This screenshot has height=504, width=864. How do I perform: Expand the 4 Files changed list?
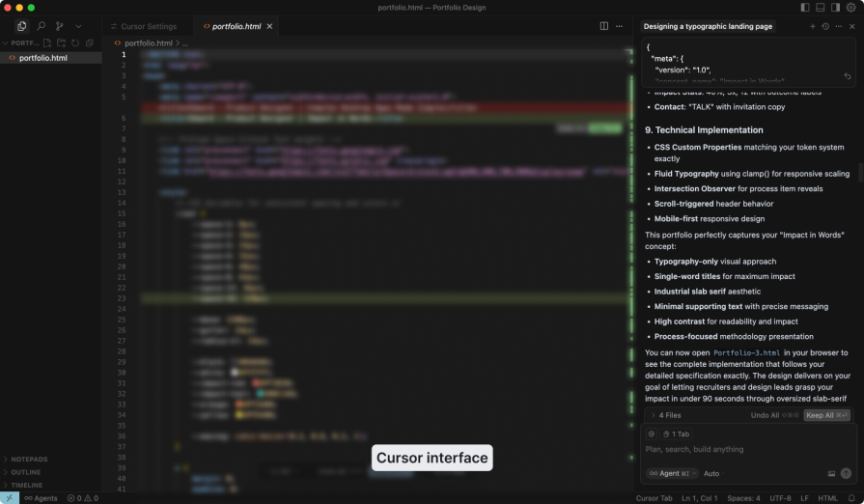pos(667,415)
